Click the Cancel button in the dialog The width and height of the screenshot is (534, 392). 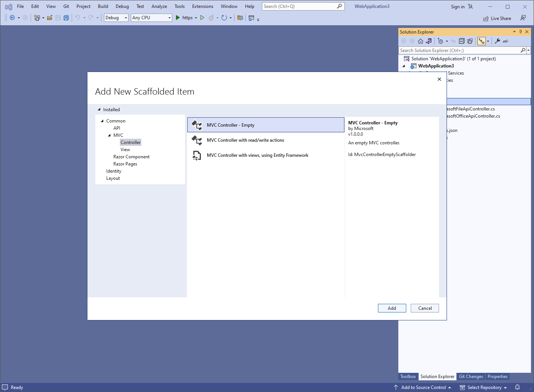425,308
